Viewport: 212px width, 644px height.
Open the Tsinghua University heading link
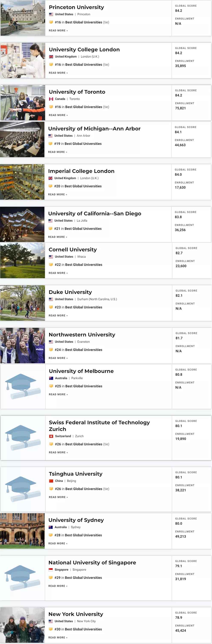click(75, 474)
